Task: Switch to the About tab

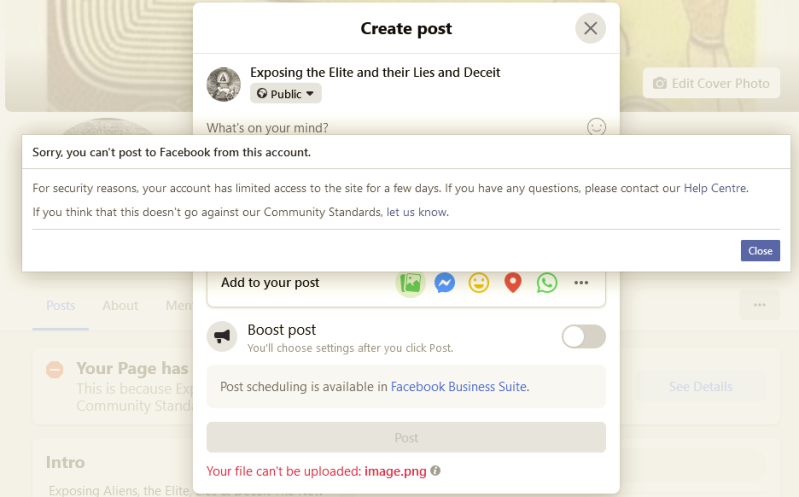Action: tap(120, 305)
